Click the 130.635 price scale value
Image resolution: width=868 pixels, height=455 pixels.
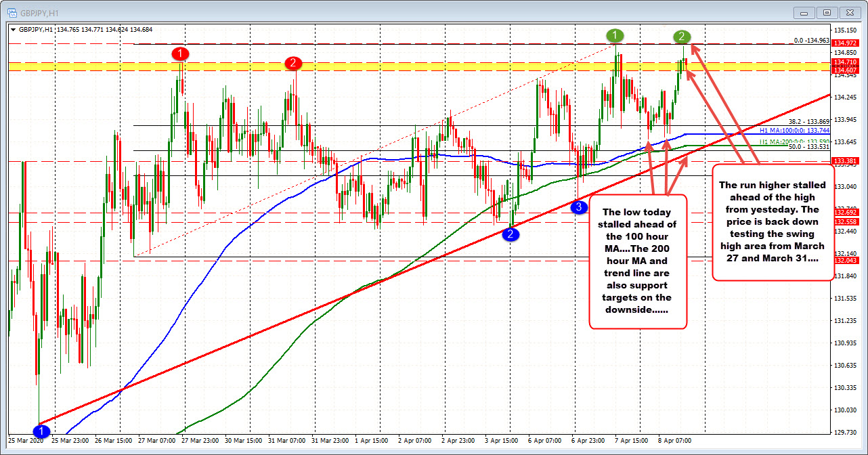tap(845, 366)
